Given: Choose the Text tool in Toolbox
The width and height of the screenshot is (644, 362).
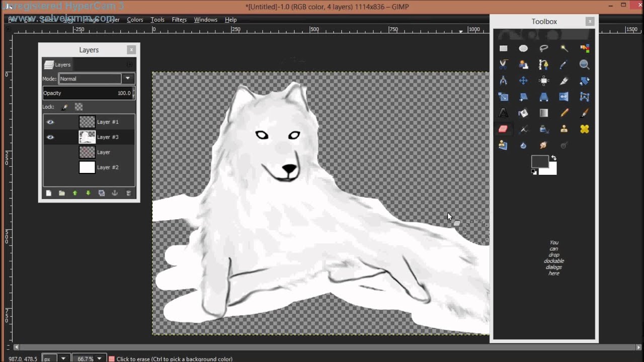Looking at the screenshot, I should point(503,113).
